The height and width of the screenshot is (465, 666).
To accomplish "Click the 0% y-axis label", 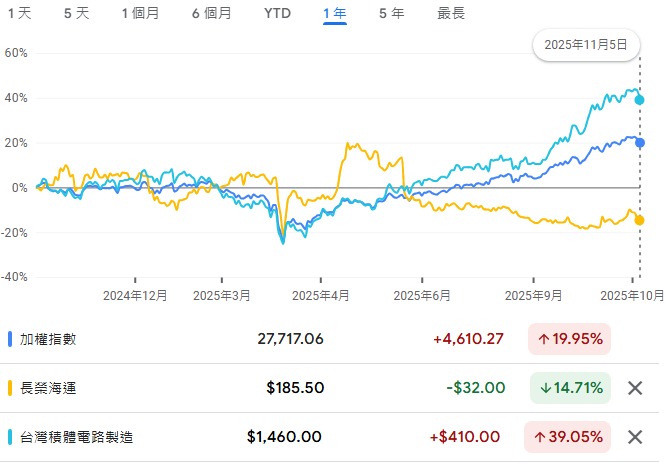I will tap(20, 188).
